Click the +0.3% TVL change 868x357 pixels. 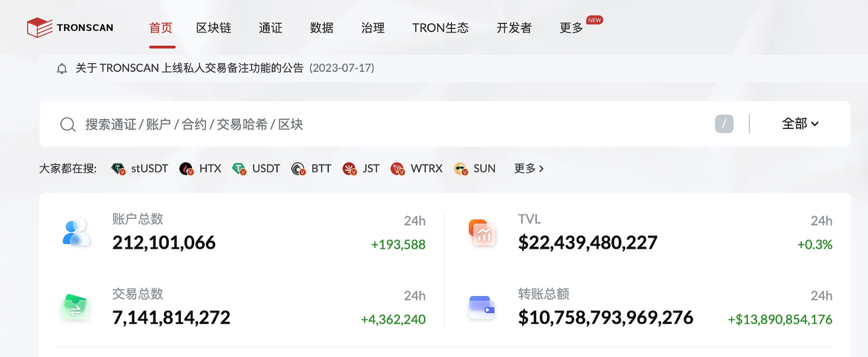815,245
